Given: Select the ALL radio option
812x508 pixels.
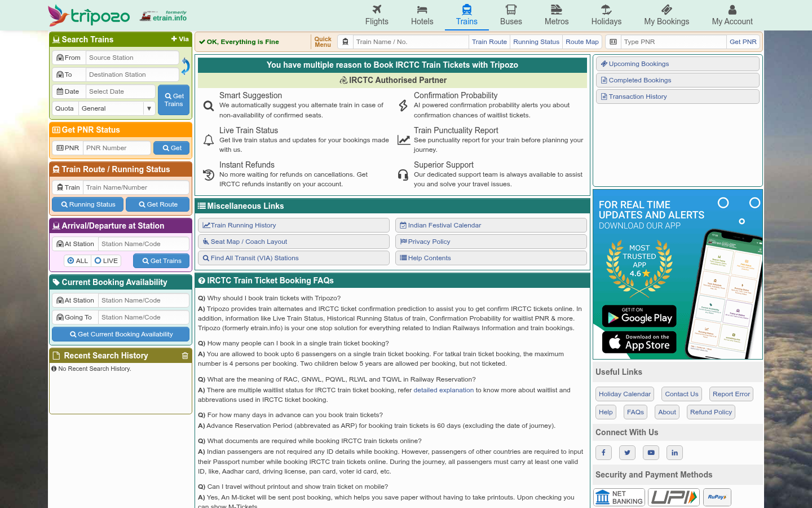Looking at the screenshot, I should pyautogui.click(x=78, y=261).
